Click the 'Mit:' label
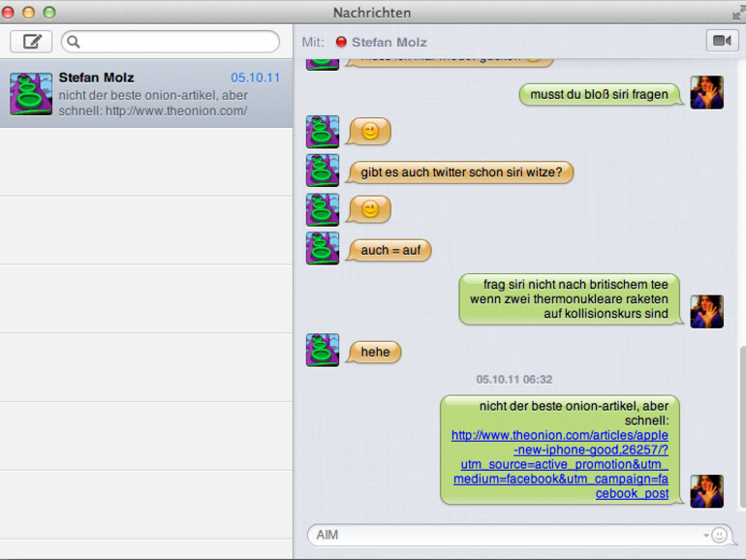This screenshot has height=560, width=746. point(313,43)
